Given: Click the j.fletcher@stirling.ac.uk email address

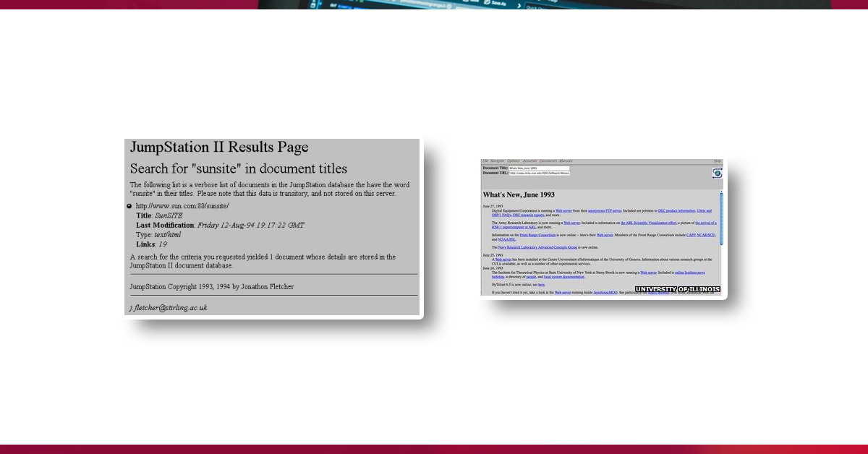Looking at the screenshot, I should [x=169, y=307].
